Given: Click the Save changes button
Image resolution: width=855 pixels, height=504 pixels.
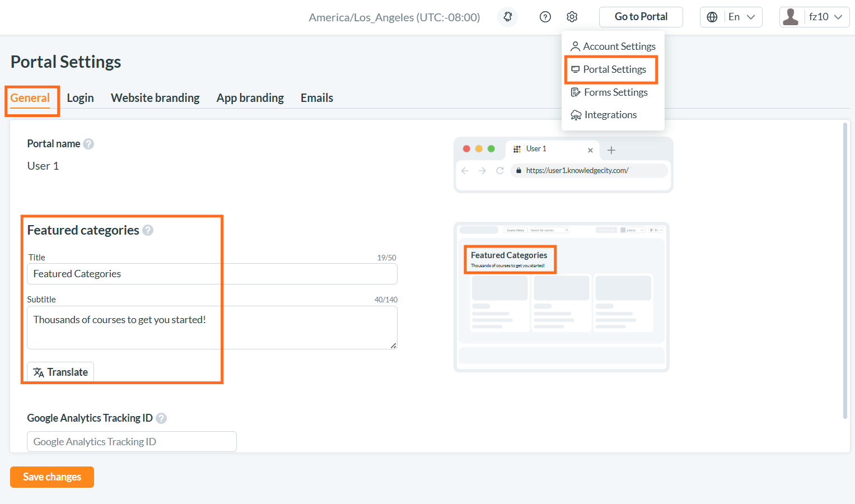Looking at the screenshot, I should pos(52,477).
